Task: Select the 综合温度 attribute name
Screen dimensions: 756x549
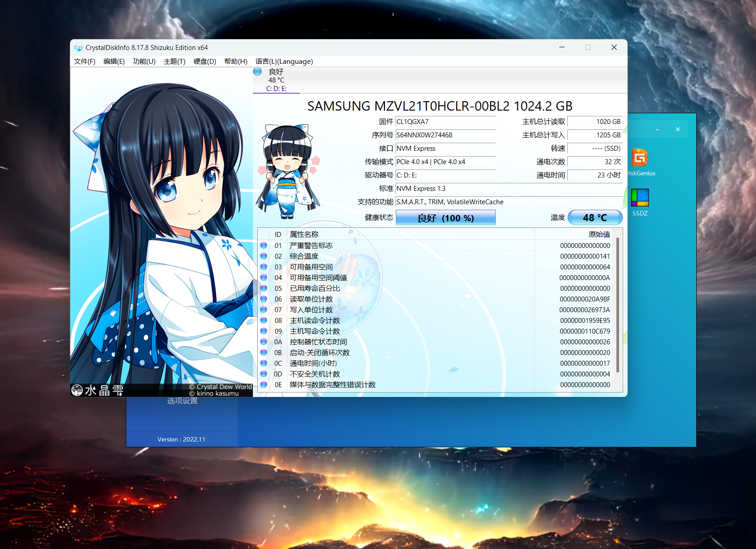Action: click(x=304, y=256)
